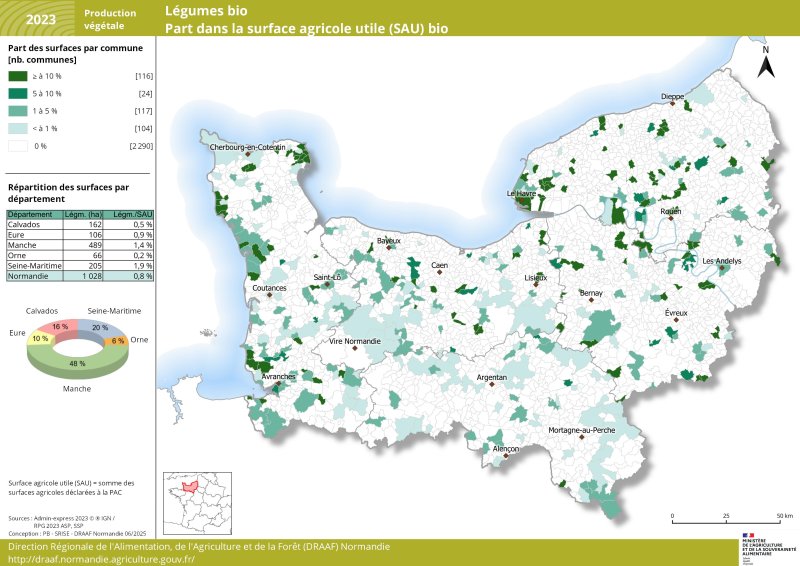This screenshot has height=566, width=800.
Task: Click the DRAAF Normandie footer text
Action: pyautogui.click(x=199, y=547)
